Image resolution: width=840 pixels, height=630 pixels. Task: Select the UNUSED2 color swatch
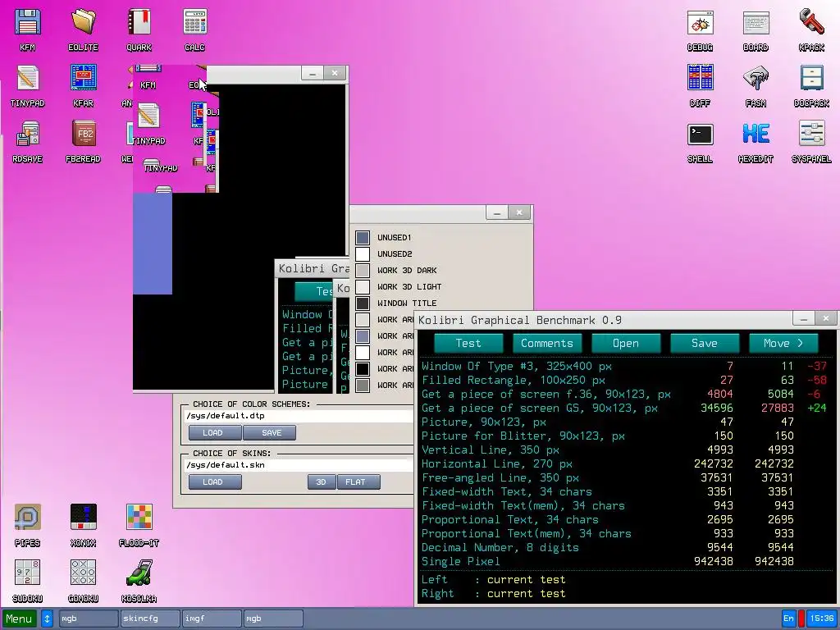click(x=363, y=254)
